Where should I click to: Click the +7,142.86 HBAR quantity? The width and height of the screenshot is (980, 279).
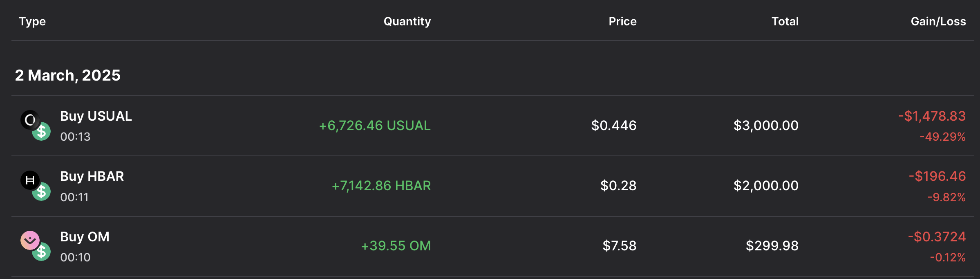point(381,186)
